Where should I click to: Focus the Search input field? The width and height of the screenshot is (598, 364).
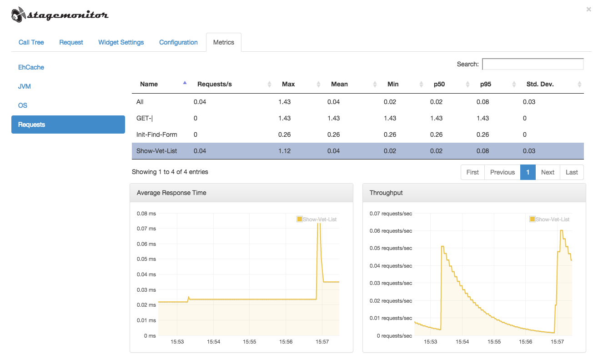533,64
